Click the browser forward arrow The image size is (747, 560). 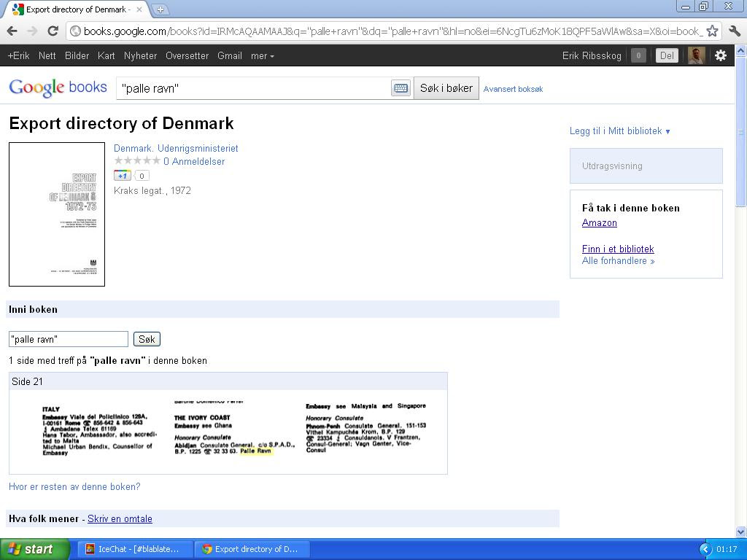coord(32,31)
